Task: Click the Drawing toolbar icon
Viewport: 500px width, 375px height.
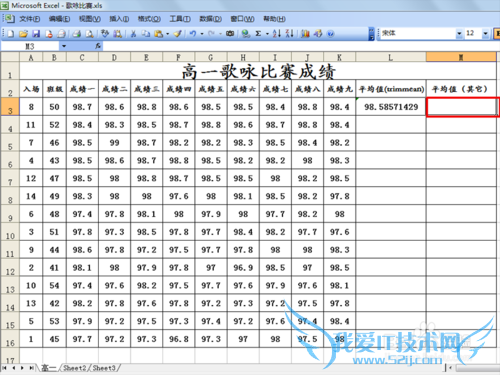Action: coord(318,34)
